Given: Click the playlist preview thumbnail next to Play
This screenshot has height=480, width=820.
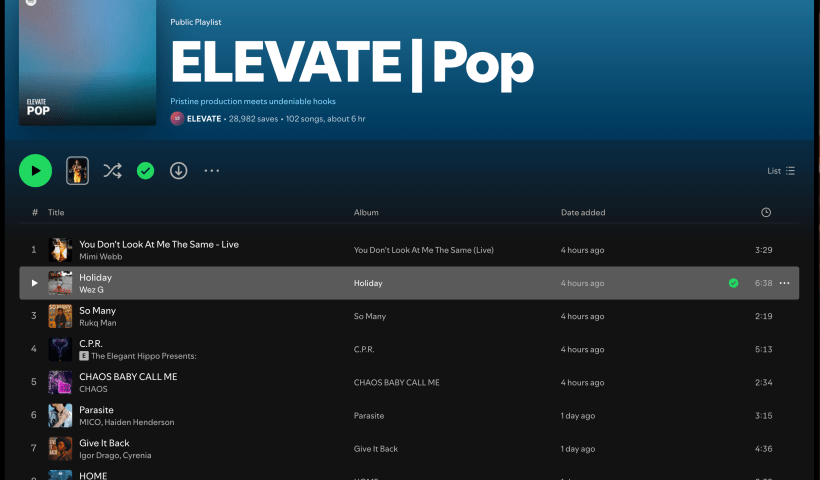Looking at the screenshot, I should click(77, 171).
